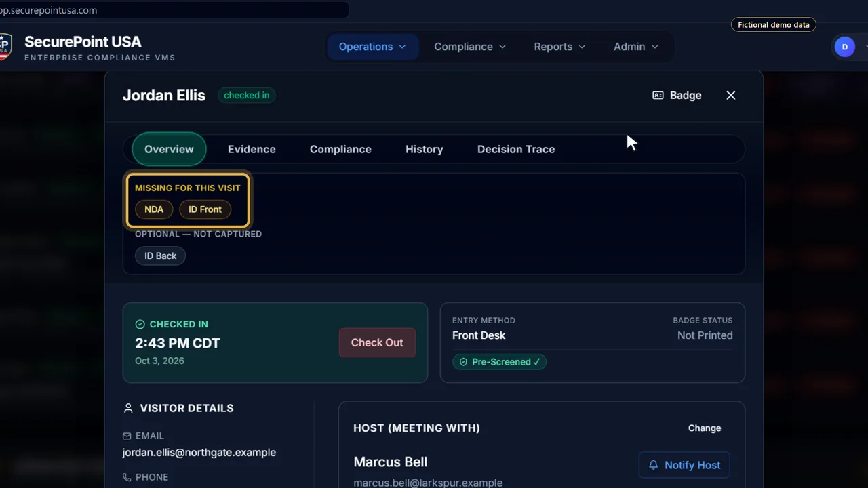
Task: Click the optional ID Back chip
Action: click(160, 256)
